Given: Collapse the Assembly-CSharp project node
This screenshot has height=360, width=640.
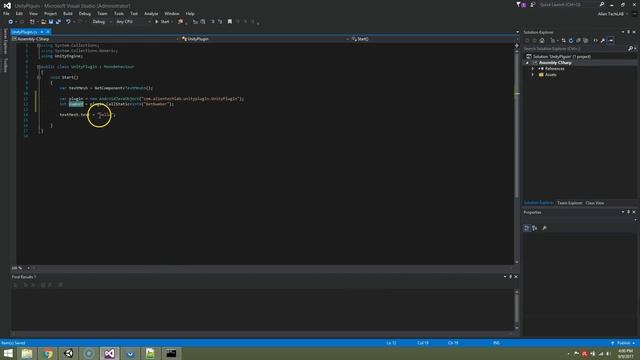Looking at the screenshot, I should [527, 63].
